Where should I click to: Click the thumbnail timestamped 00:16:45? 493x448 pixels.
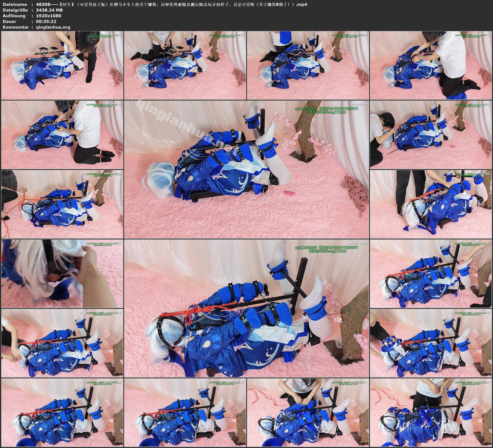coord(431,204)
